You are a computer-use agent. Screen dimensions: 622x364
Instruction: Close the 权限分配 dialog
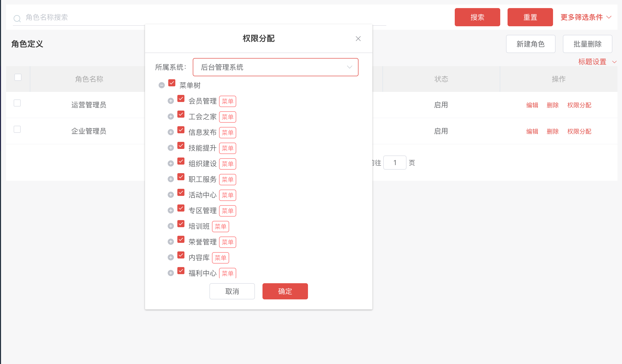(x=358, y=39)
